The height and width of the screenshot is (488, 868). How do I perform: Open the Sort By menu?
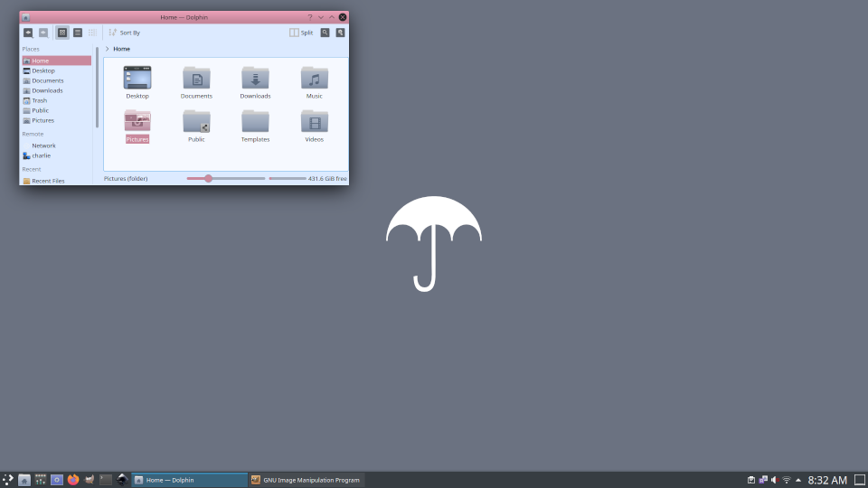click(x=125, y=33)
